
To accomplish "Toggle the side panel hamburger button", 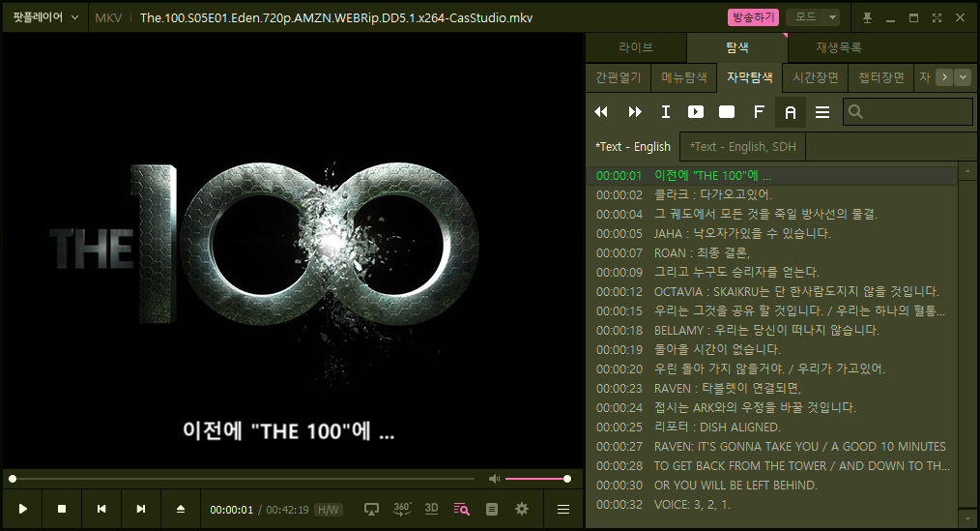I will pyautogui.click(x=563, y=509).
